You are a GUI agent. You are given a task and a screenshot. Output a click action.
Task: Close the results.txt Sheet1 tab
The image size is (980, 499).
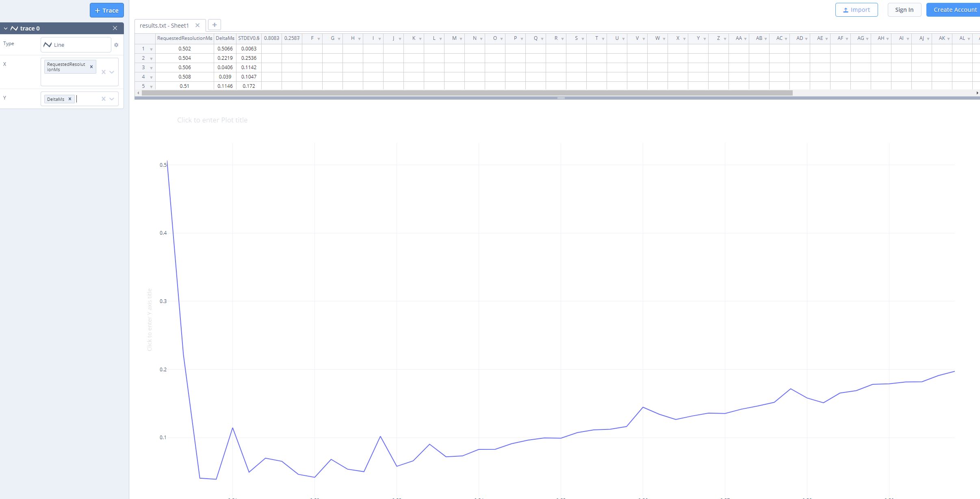[197, 25]
